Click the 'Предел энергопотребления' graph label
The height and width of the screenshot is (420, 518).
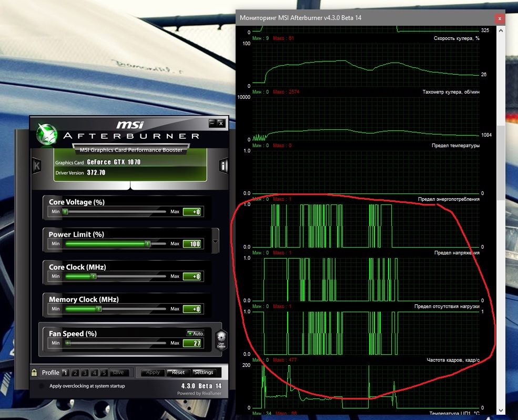[449, 199]
